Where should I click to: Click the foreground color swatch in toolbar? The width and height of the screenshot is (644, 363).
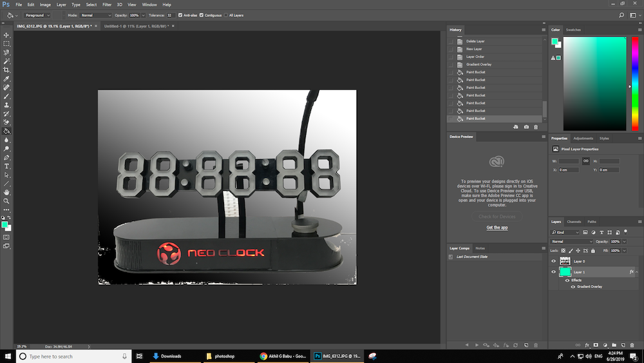click(x=4, y=224)
